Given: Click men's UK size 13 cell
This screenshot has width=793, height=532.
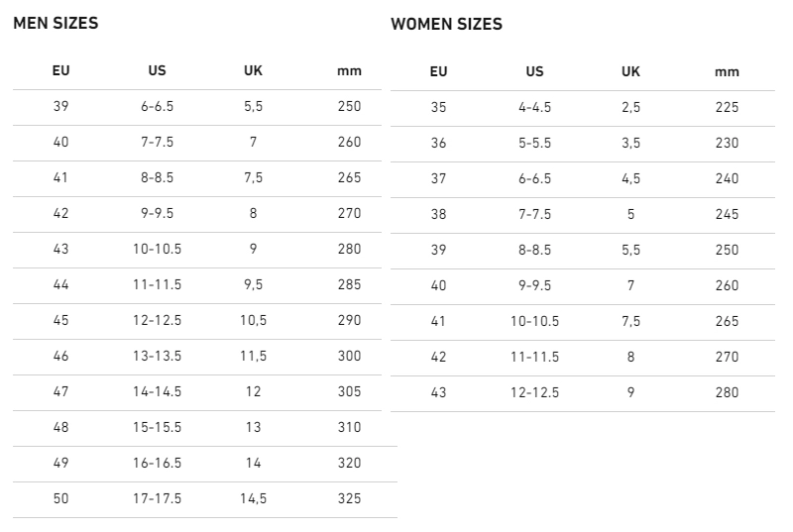Looking at the screenshot, I should 253,427.
